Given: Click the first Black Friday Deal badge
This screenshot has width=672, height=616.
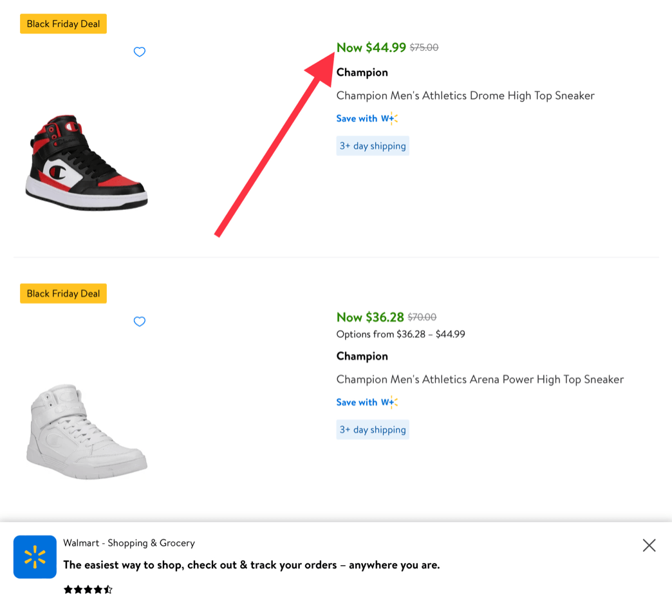Looking at the screenshot, I should point(64,24).
